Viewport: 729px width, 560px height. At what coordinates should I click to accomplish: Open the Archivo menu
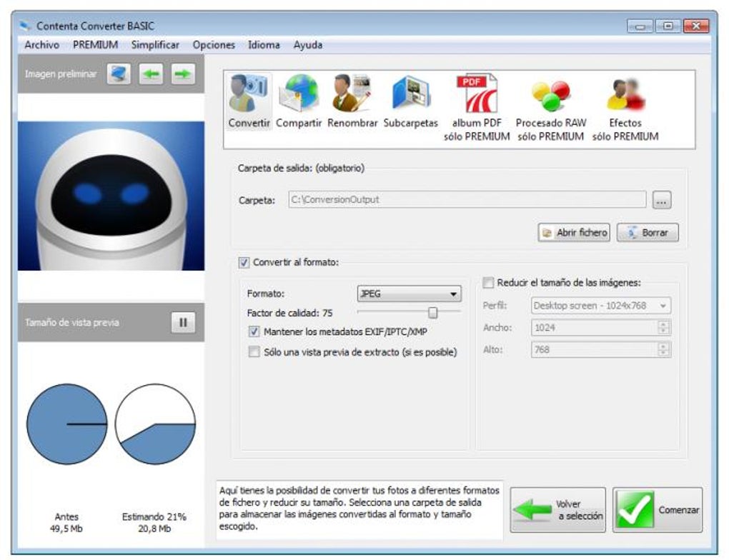coord(42,45)
